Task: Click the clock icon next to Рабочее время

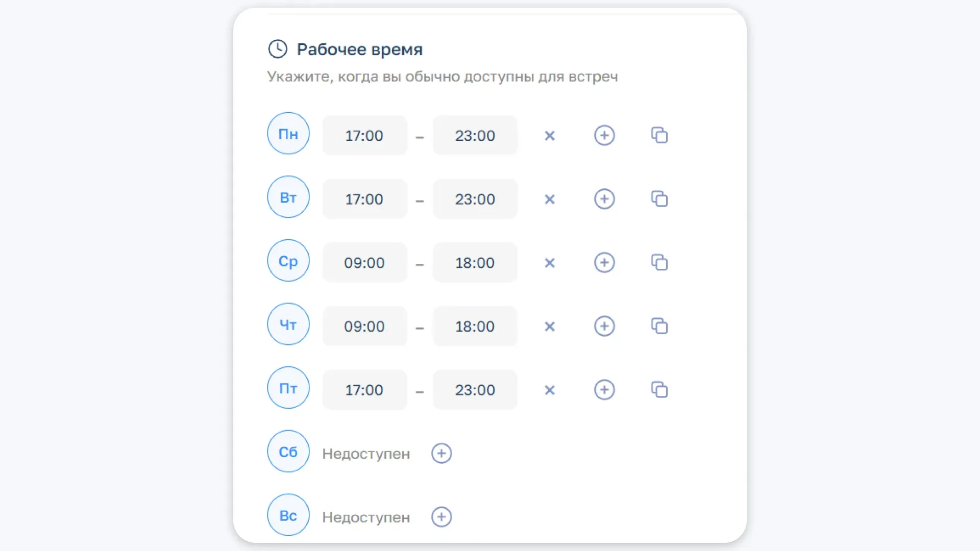Action: coord(278,49)
